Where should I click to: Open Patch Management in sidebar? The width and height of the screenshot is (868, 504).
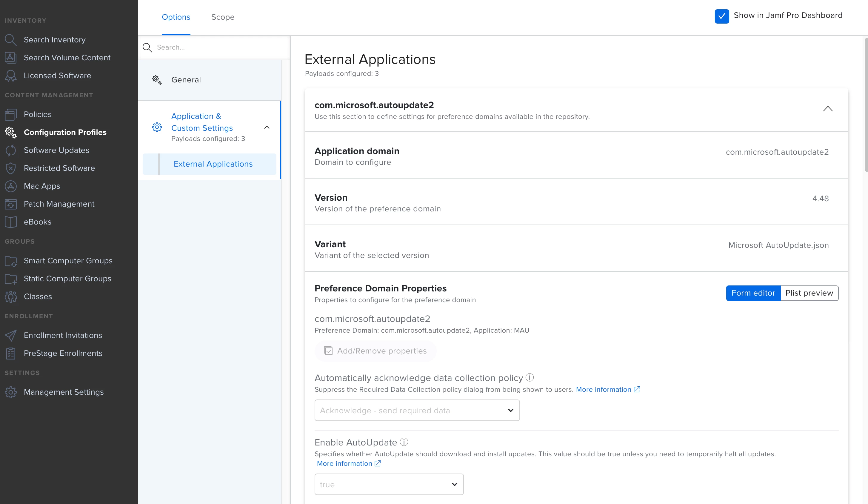tap(59, 204)
